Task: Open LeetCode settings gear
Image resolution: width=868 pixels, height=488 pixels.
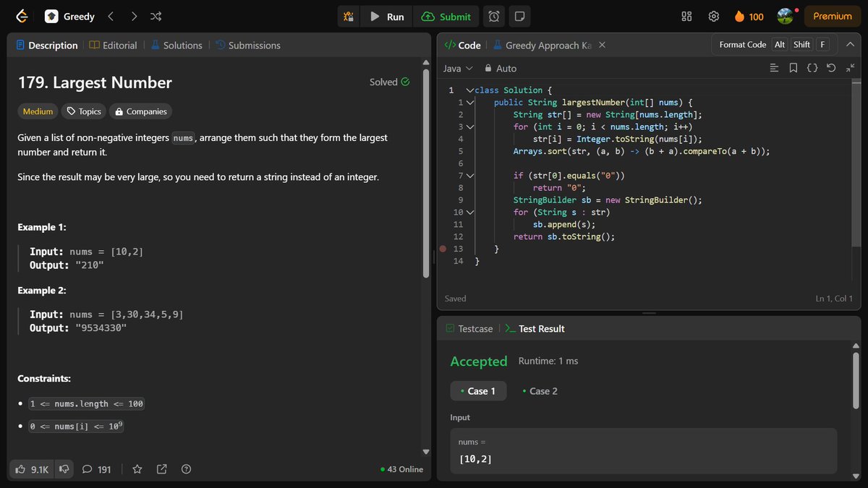Action: pyautogui.click(x=713, y=16)
